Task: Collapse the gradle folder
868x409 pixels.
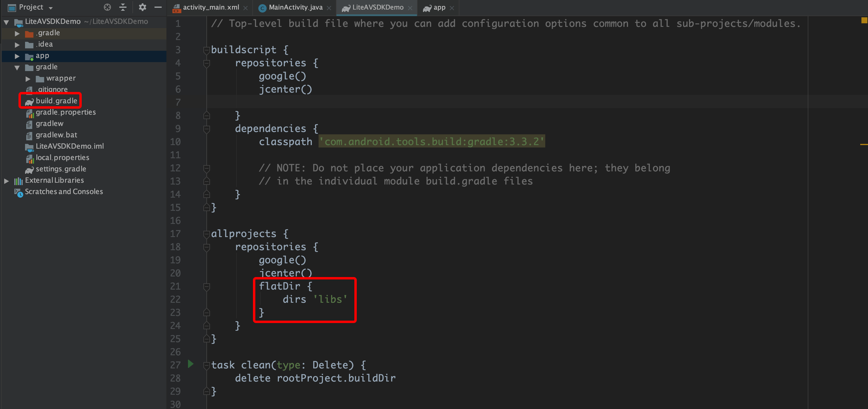Action: coord(17,67)
